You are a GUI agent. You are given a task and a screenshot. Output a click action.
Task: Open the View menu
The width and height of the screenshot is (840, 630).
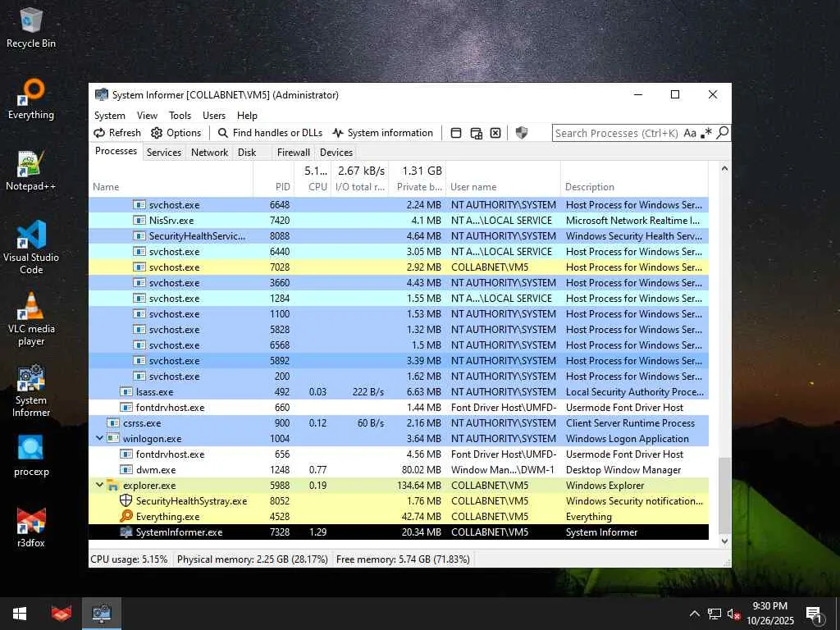tap(147, 115)
